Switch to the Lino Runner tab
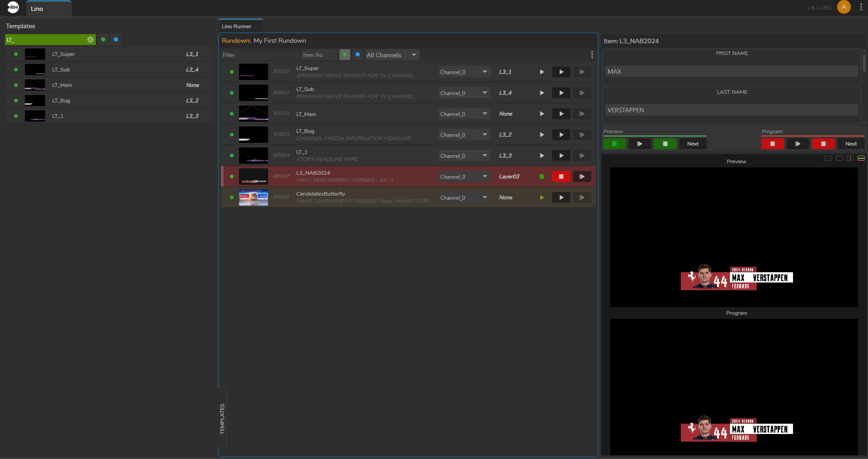This screenshot has width=868, height=459. point(237,26)
